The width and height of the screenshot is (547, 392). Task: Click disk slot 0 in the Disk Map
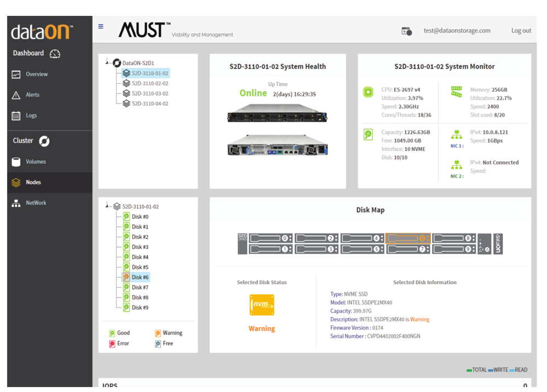(270, 238)
